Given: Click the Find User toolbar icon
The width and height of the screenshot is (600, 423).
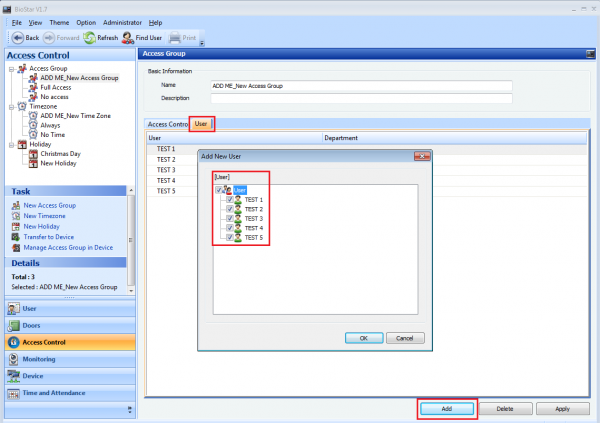Looking at the screenshot, I should (130, 38).
